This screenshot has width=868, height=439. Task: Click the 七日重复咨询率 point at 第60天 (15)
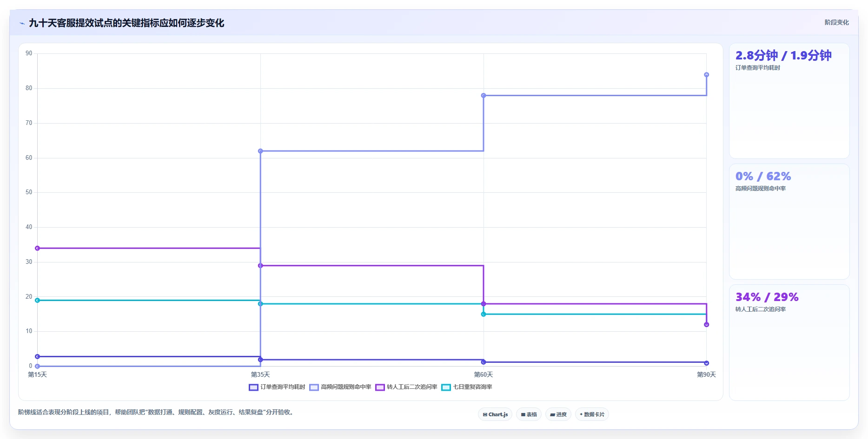[x=484, y=314]
